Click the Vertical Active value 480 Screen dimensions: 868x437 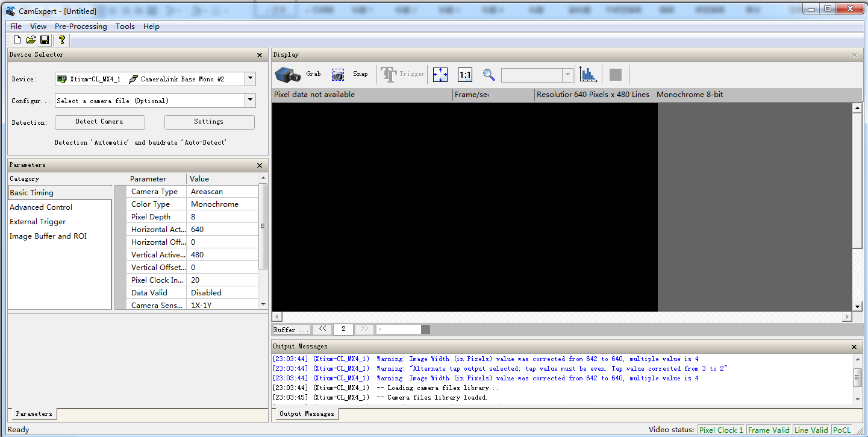tap(222, 255)
